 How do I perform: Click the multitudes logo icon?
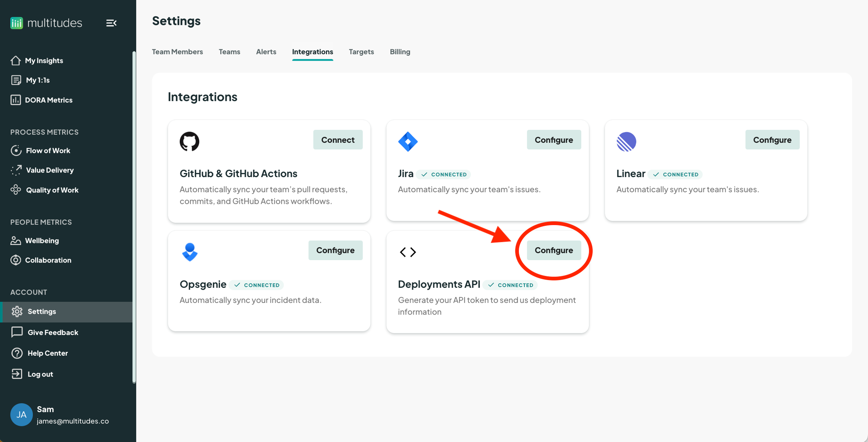coord(17,23)
